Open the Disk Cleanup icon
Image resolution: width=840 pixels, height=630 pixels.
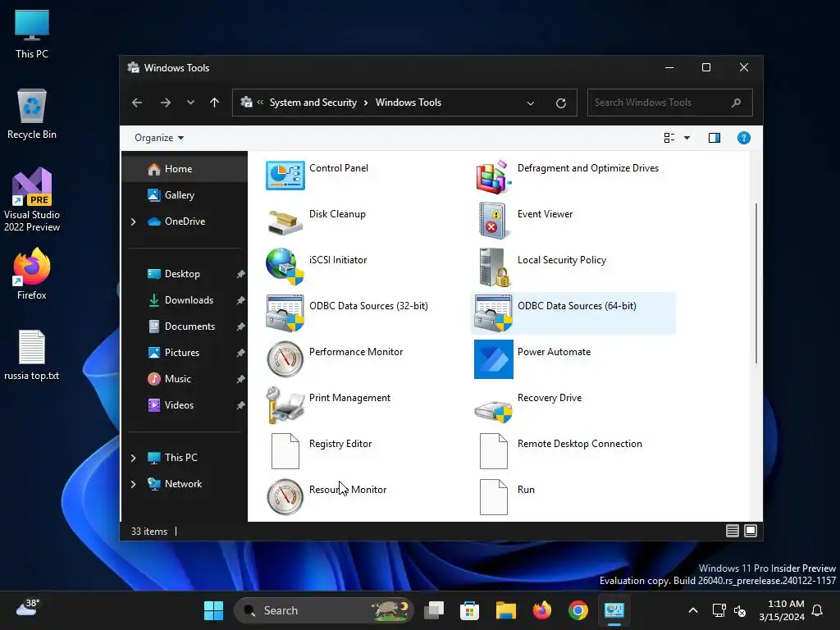click(285, 221)
